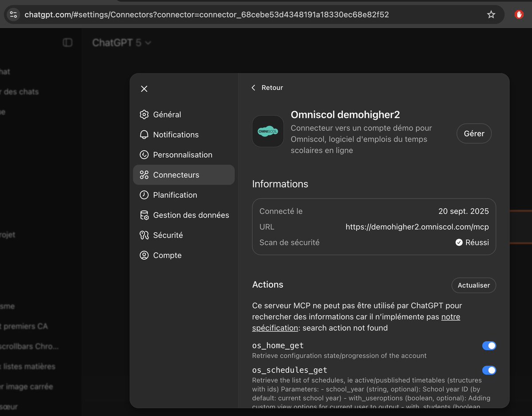The width and height of the screenshot is (532, 416).
Task: Click the Omniscol connector logo
Action: [x=268, y=132]
